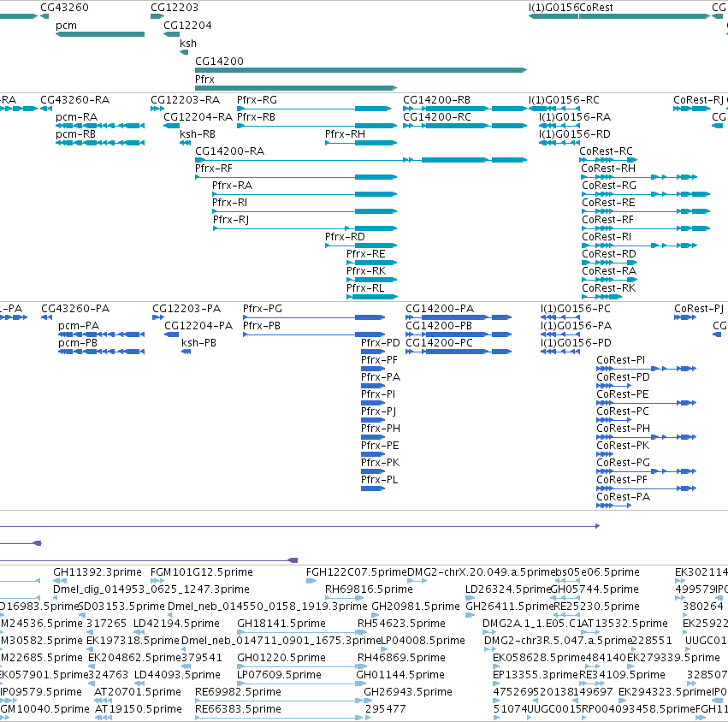
Task: Select EST GH11392.3prime
Action: click(60, 581)
